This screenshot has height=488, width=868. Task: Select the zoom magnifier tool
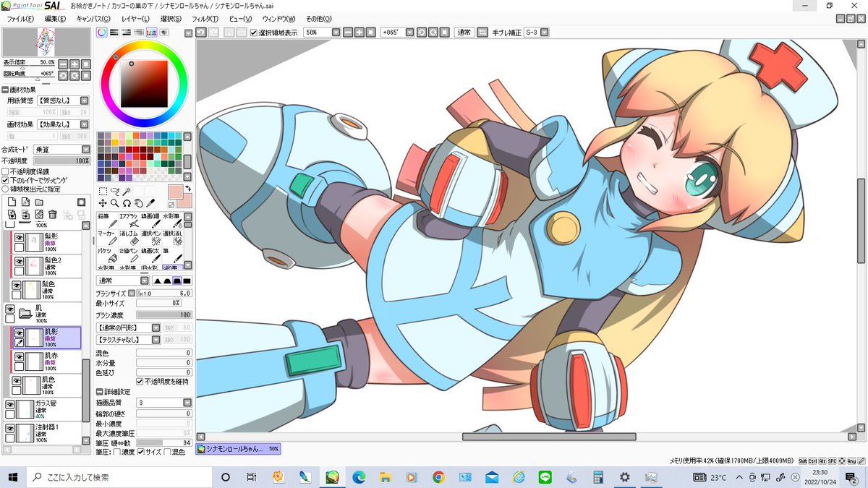click(x=114, y=204)
